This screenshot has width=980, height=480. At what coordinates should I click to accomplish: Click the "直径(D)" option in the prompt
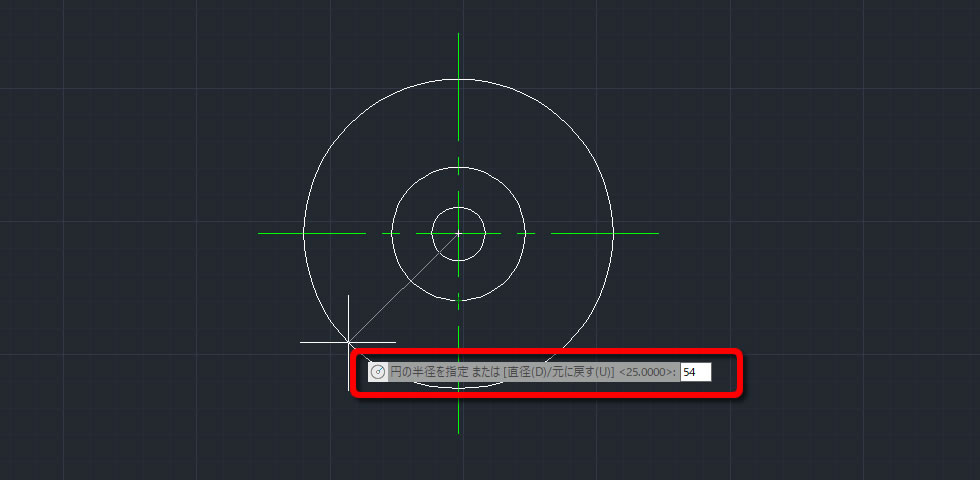527,372
